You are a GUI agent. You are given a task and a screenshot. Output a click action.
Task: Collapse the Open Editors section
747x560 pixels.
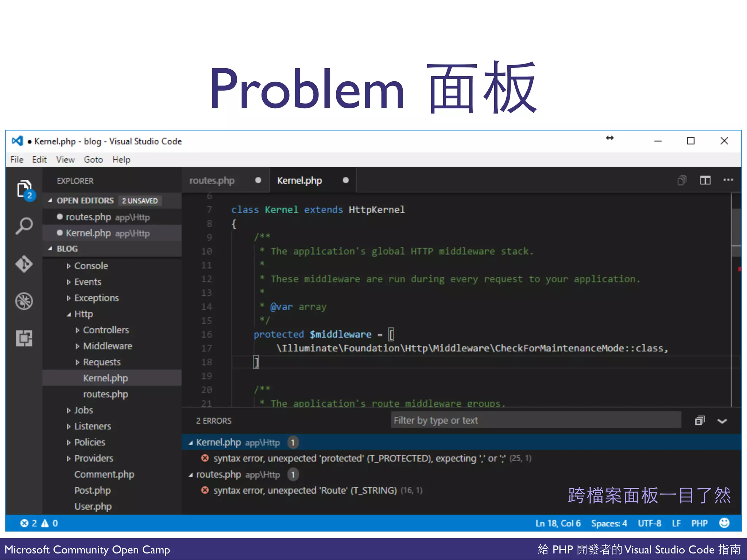(50, 201)
